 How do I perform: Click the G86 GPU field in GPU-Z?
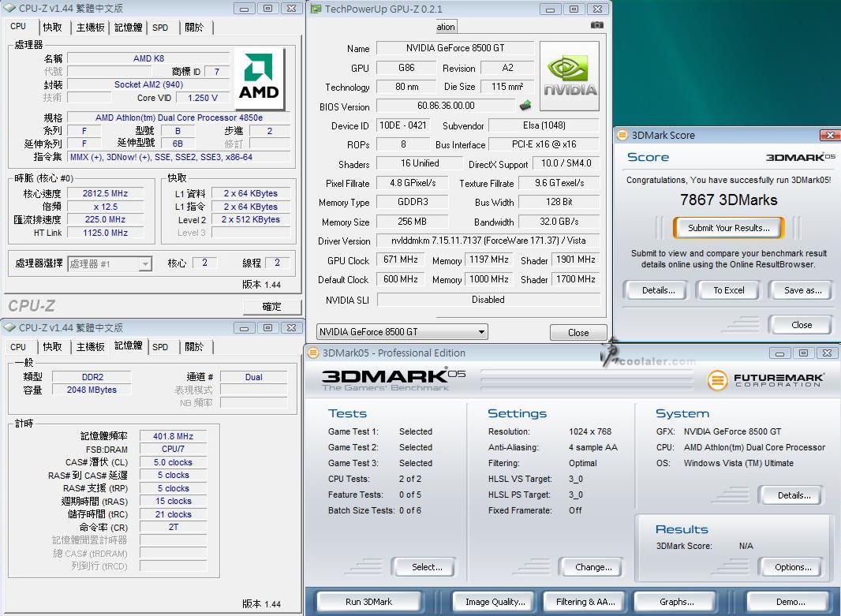pyautogui.click(x=406, y=68)
